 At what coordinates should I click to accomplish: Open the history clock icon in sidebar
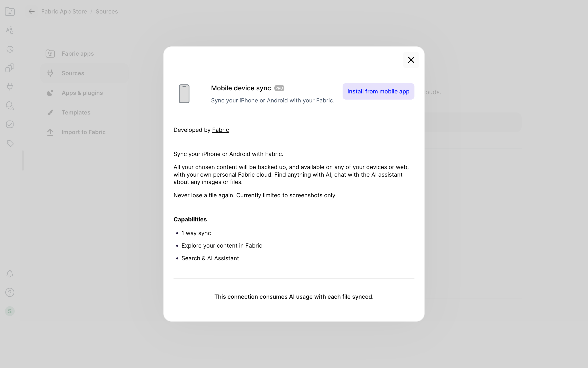[10, 49]
